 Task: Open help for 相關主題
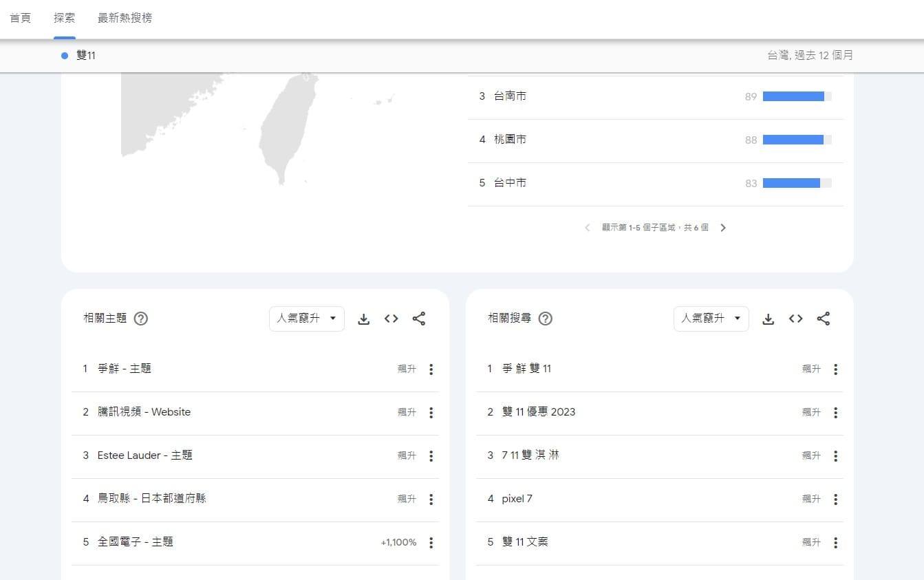click(141, 319)
